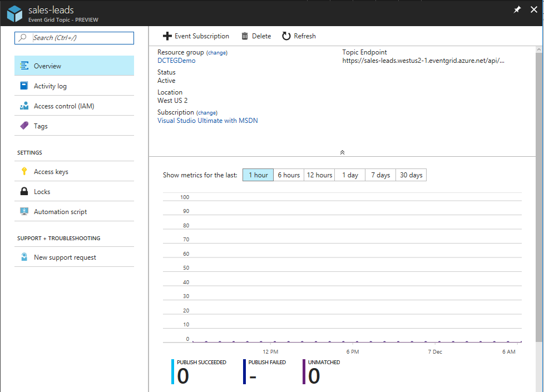
Task: Open the DCTEGDemo resource group link
Action: 176,61
